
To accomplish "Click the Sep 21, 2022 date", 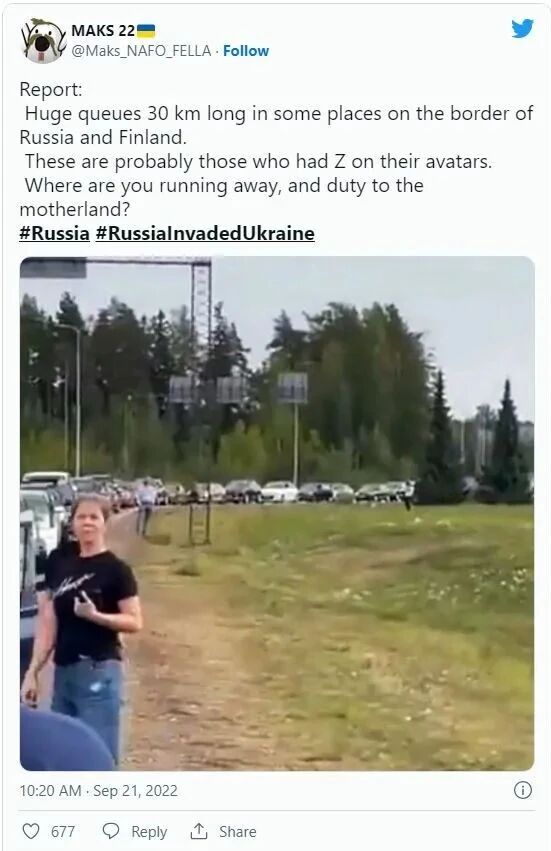I will 135,791.
